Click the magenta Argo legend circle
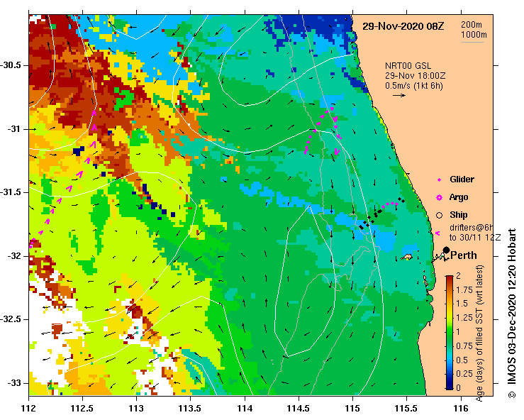This screenshot has height=420, width=524. [439, 198]
